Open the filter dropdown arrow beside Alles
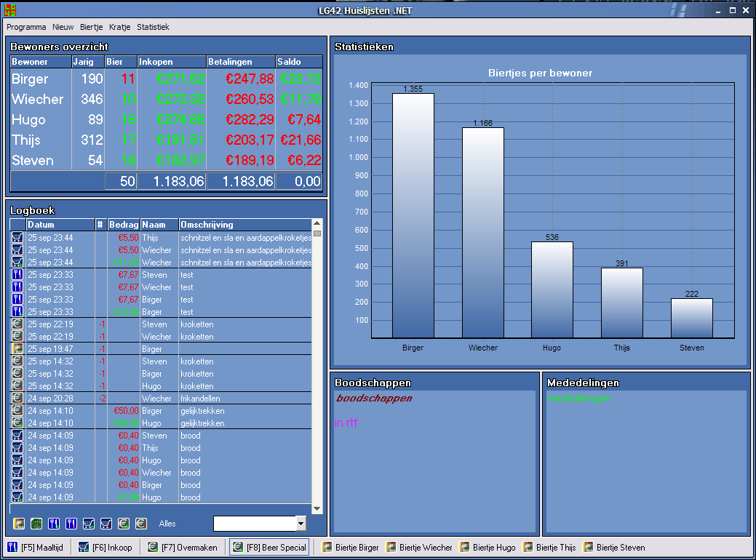756x560 pixels. click(301, 524)
